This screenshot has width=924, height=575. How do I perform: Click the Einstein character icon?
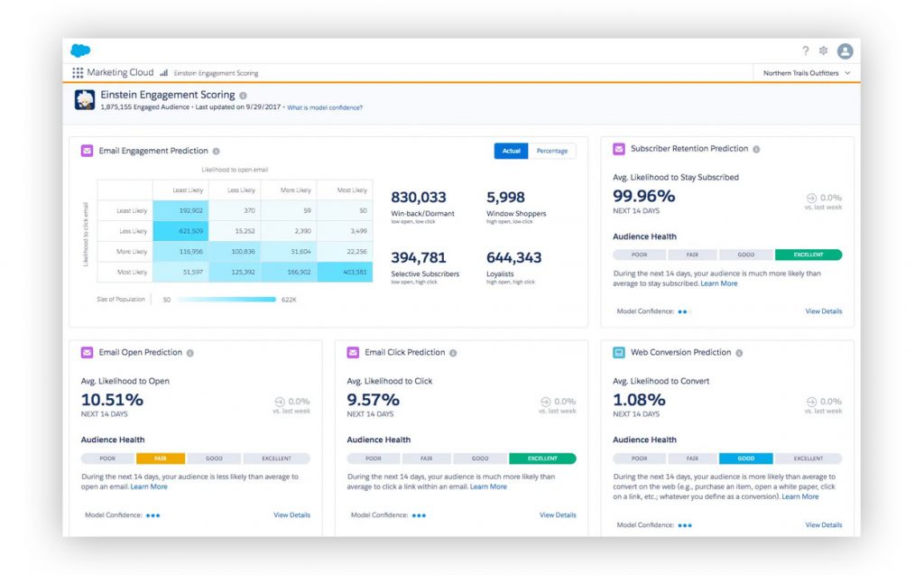click(x=85, y=99)
